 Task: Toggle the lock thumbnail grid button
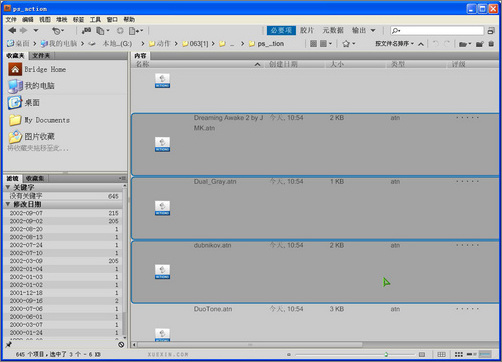pyautogui.click(x=441, y=354)
